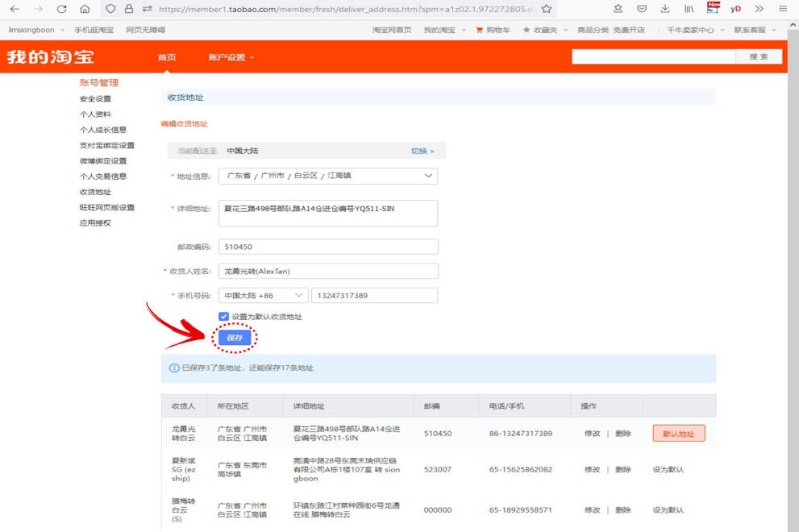
Task: Click the 免费开店 link
Action: pos(629,30)
